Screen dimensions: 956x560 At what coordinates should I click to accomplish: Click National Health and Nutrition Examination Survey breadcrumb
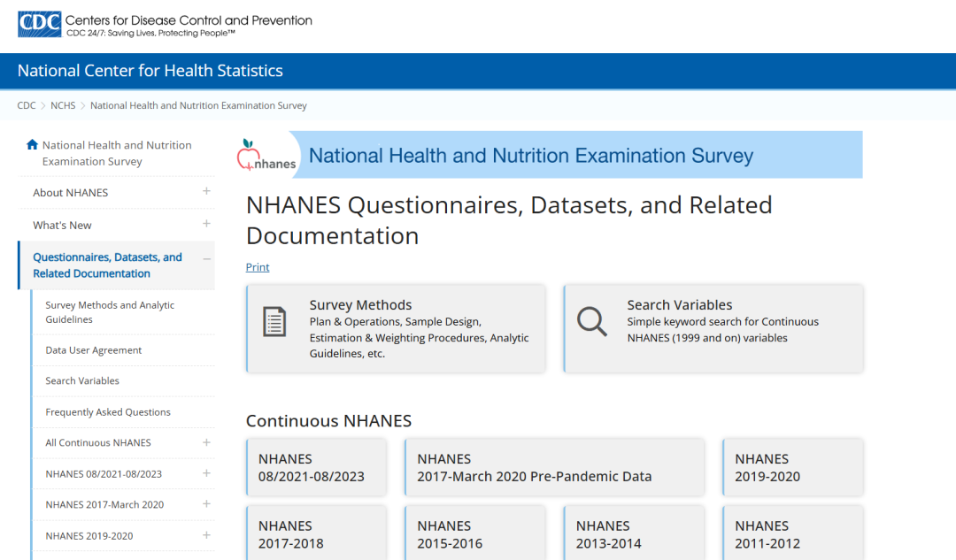(x=199, y=105)
